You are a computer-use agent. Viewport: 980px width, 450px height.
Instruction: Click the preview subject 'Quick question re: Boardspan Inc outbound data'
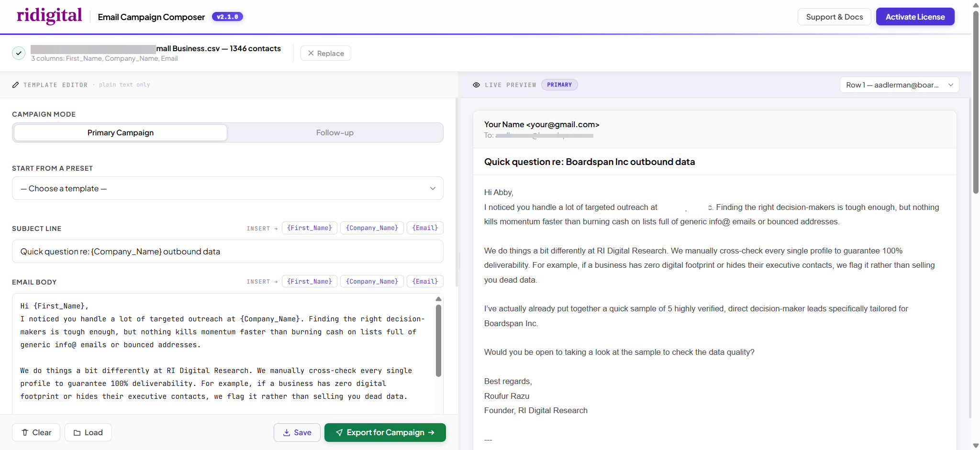[590, 162]
